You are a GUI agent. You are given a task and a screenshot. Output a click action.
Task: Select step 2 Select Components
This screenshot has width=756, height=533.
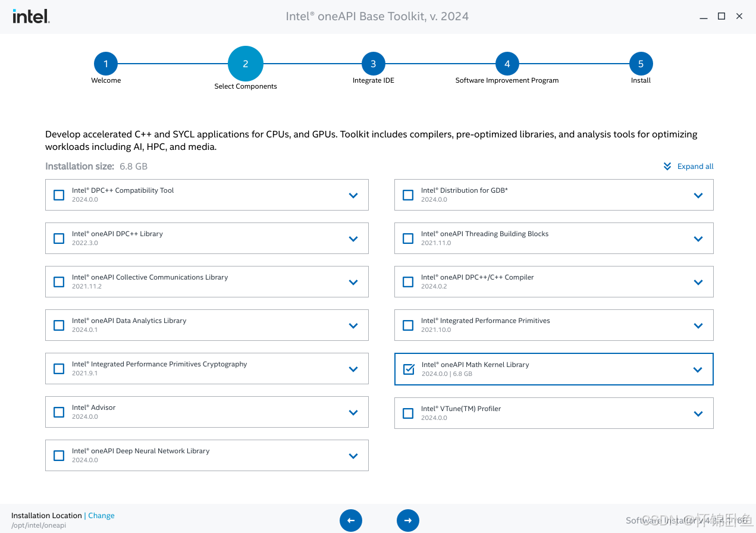(246, 64)
